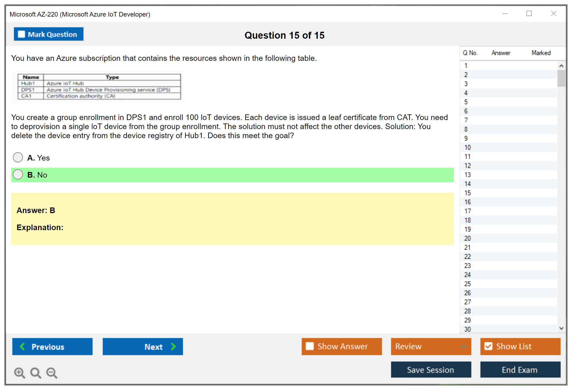Click the zoom in magnifier icon
The image size is (574, 392).
19,373
